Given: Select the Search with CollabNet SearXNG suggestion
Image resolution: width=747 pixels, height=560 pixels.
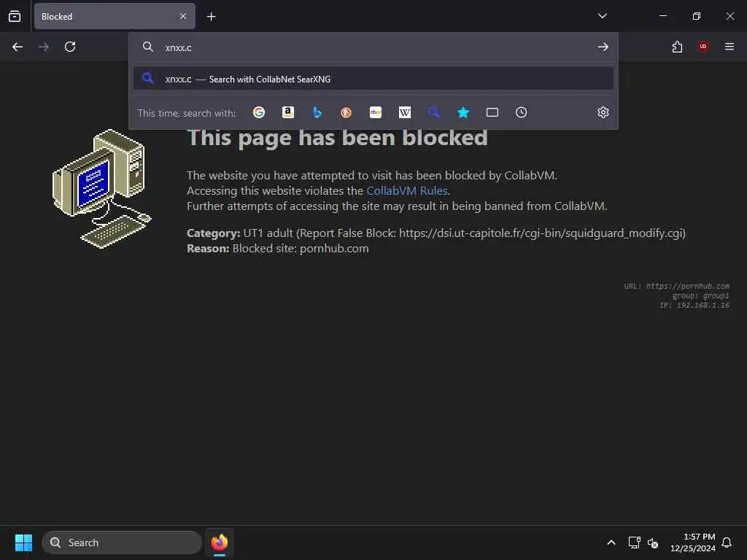Looking at the screenshot, I should [x=373, y=79].
